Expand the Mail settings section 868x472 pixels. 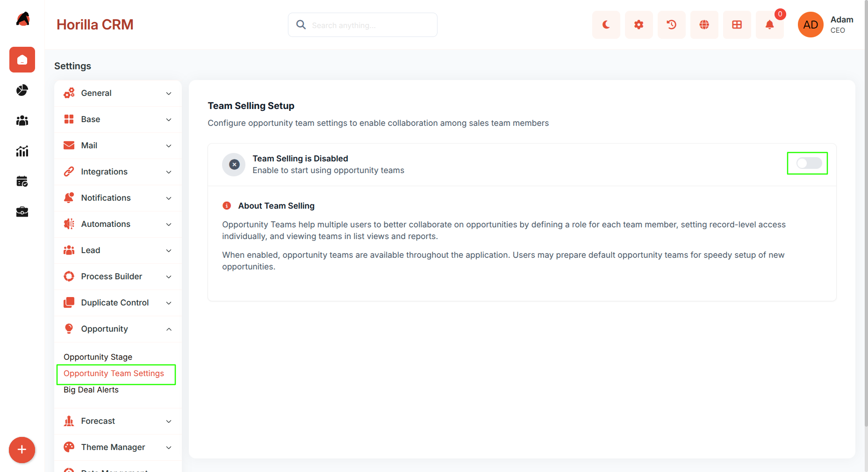(118, 145)
